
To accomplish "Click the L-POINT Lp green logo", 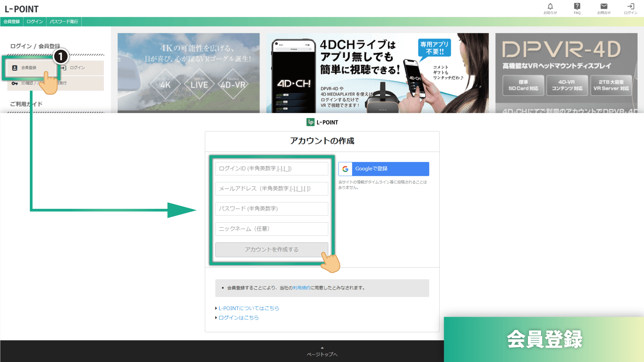I will 310,122.
